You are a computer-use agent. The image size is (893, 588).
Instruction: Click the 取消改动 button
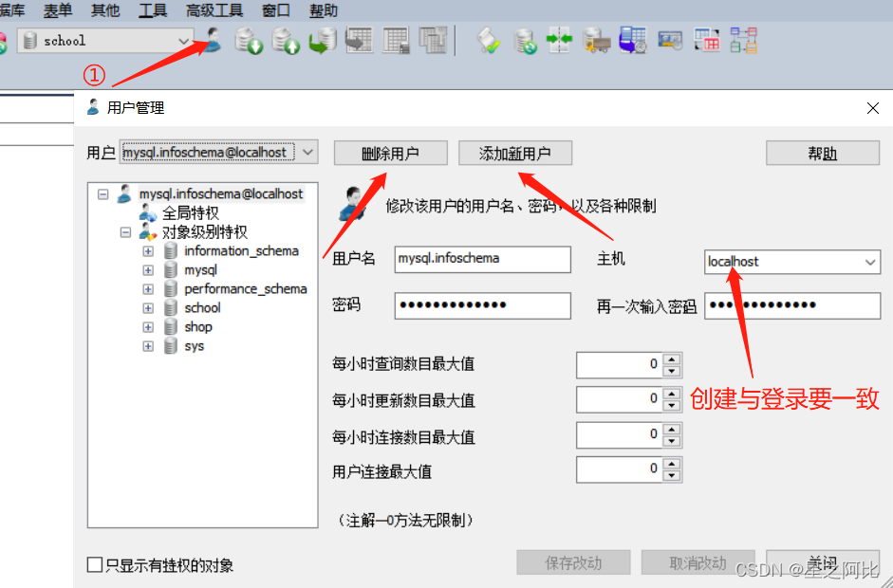[698, 562]
